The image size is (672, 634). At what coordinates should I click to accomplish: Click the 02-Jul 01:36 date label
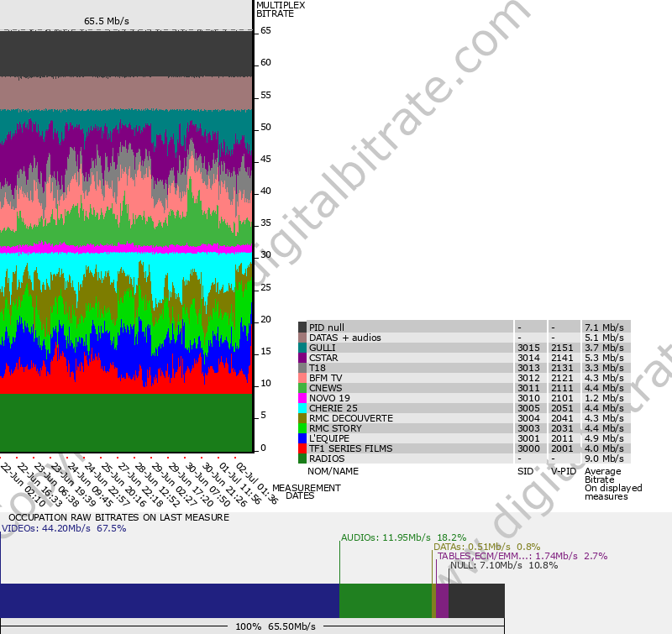pos(257,484)
